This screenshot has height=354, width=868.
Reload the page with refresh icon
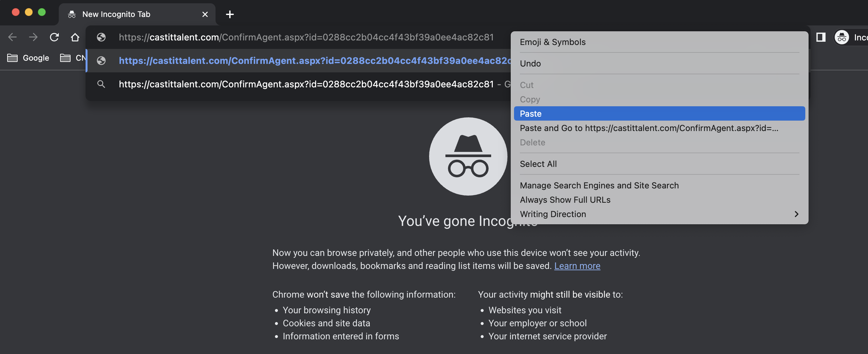54,37
